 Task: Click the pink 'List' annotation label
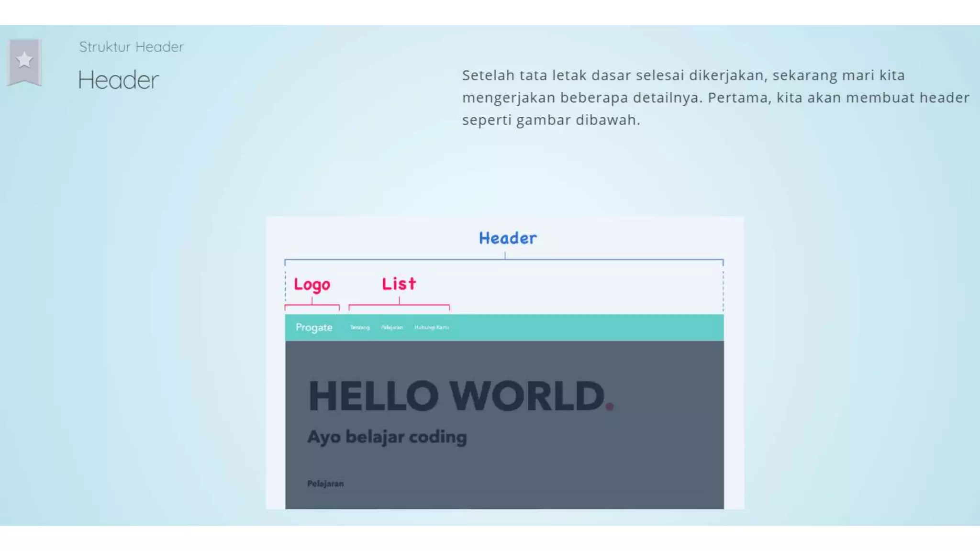(x=399, y=284)
